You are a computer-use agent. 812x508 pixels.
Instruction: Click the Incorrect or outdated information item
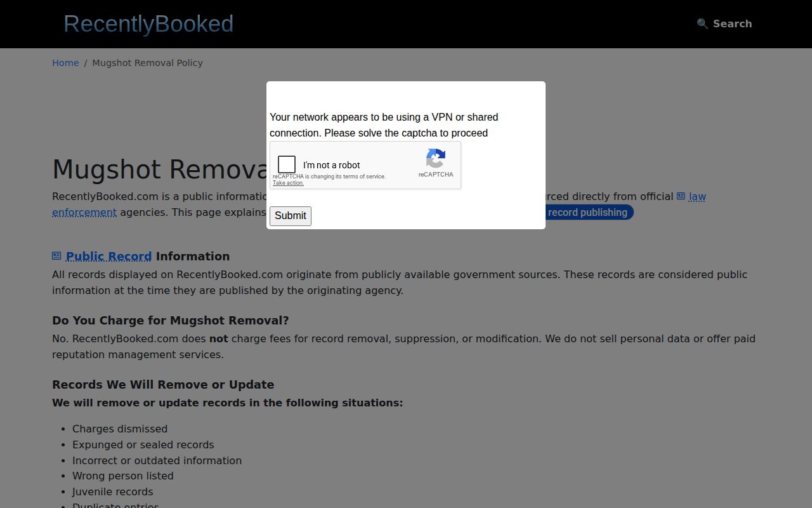click(x=157, y=461)
